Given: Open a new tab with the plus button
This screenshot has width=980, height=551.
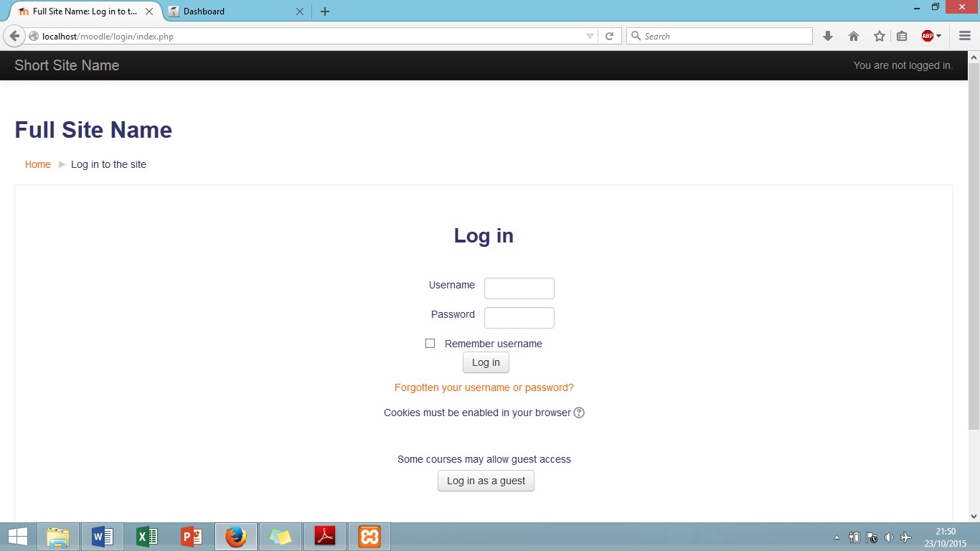Looking at the screenshot, I should click(x=325, y=11).
